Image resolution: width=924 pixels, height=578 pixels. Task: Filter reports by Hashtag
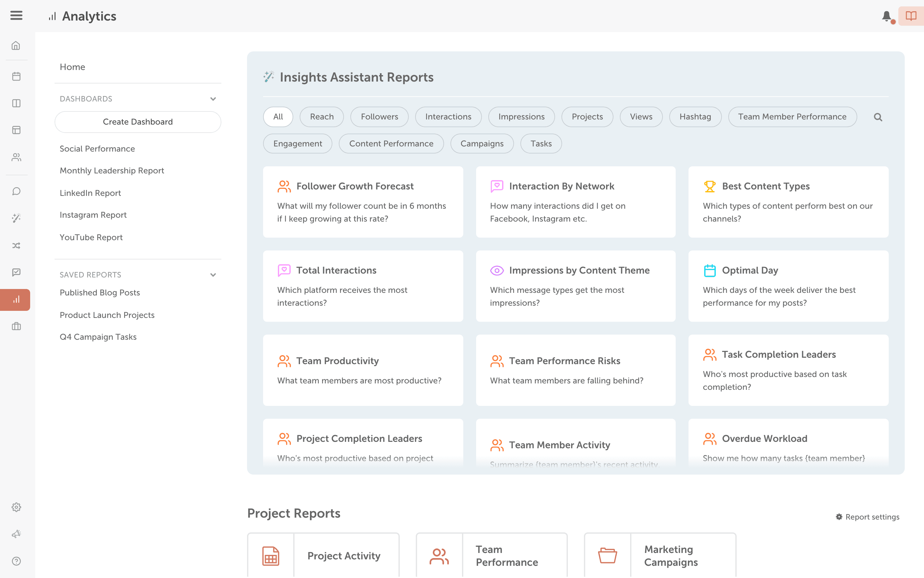695,117
